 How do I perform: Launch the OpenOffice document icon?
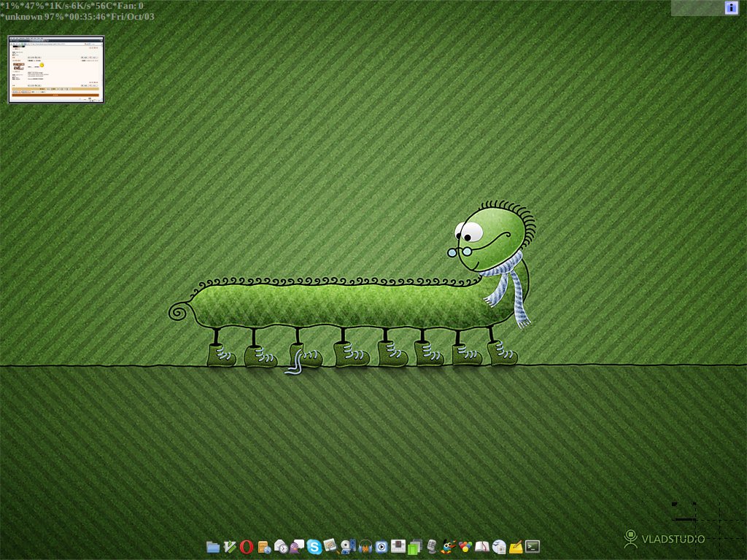499,547
